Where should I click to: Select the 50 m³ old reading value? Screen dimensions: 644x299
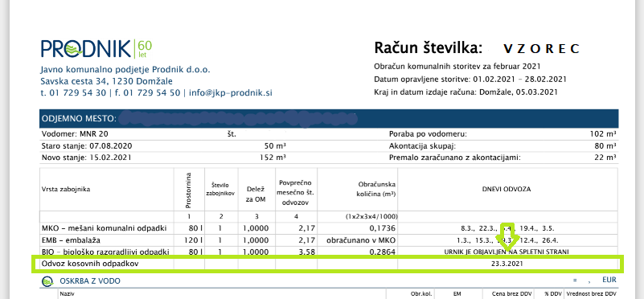point(276,145)
